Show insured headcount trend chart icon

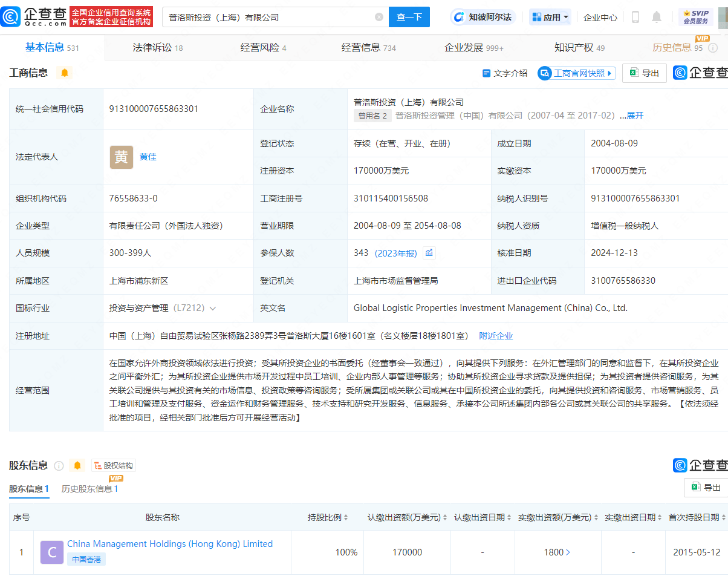coord(429,253)
